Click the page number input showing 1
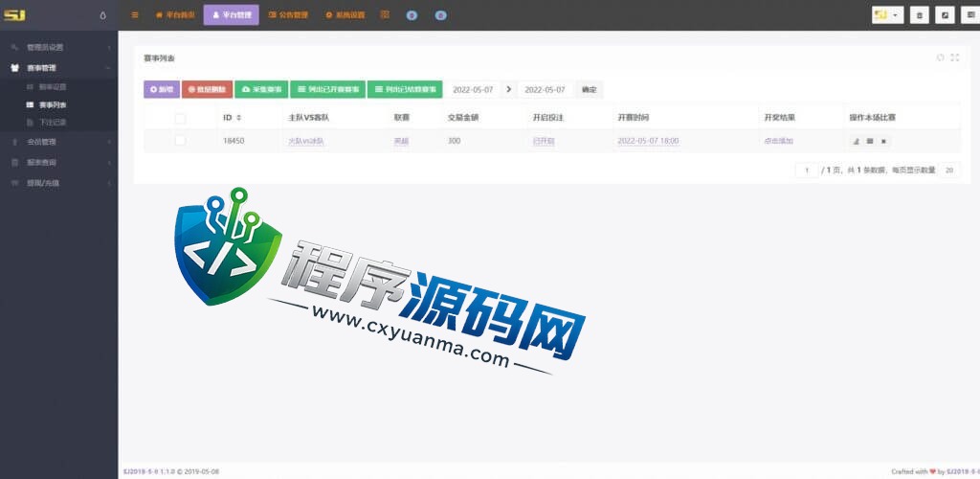The image size is (980, 479). click(807, 171)
